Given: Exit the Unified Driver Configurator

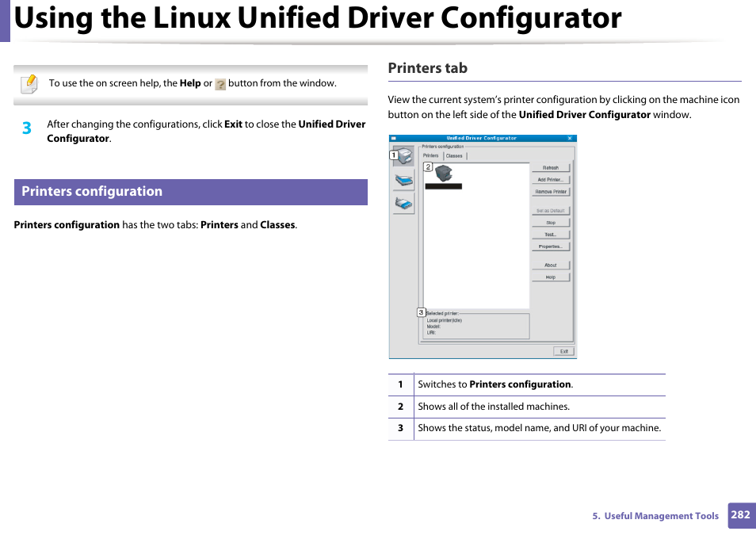Looking at the screenshot, I should pos(563,351).
